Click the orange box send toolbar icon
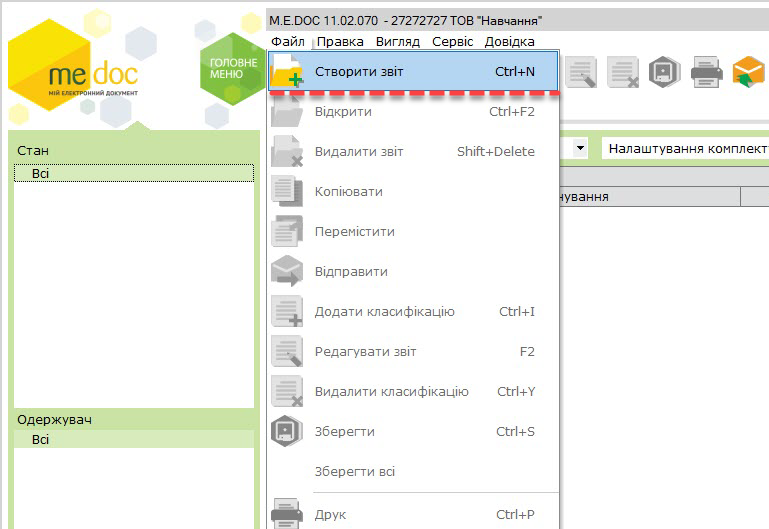Viewport: 769px width, 529px height. pyautogui.click(x=748, y=72)
